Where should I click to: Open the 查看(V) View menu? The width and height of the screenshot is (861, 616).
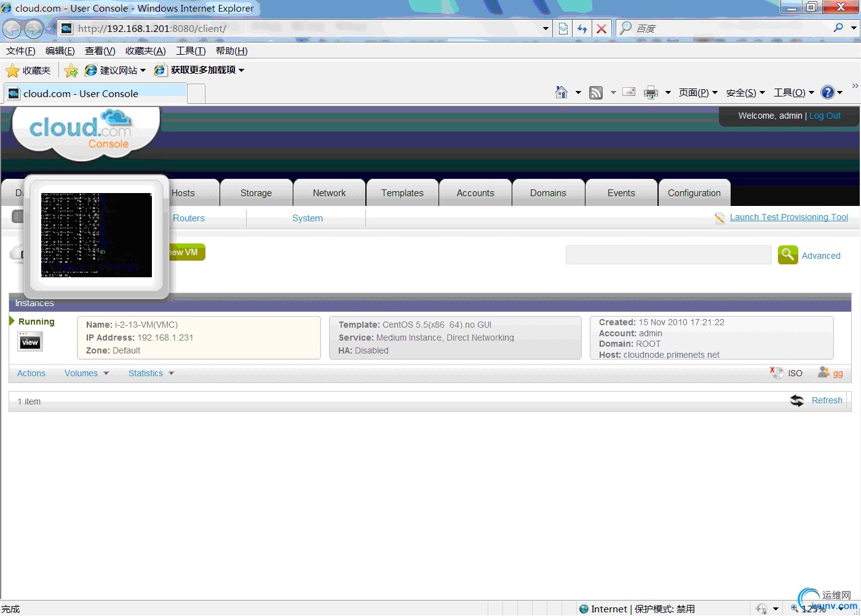[100, 51]
